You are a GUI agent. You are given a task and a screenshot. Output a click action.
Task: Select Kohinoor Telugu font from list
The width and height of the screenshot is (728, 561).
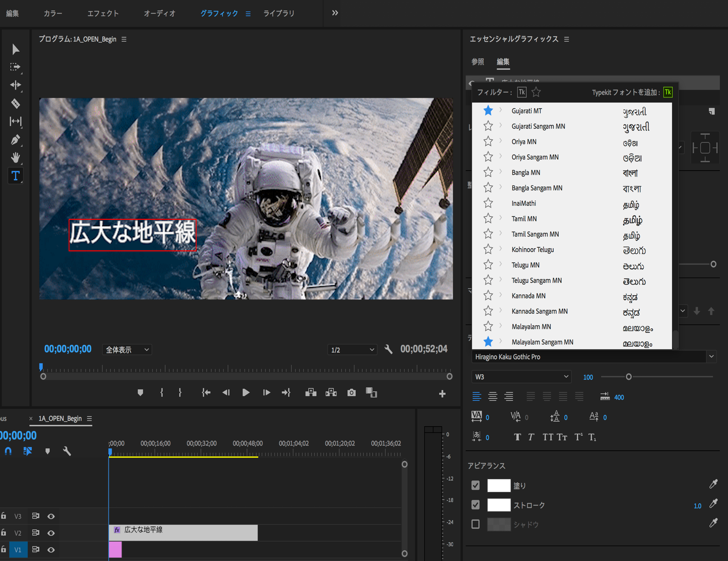tap(533, 249)
